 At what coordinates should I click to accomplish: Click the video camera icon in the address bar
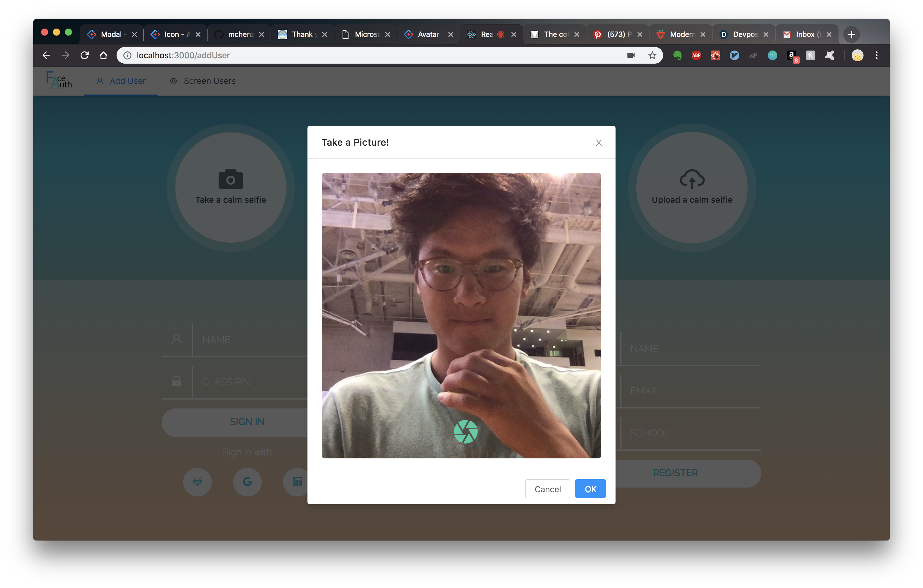pyautogui.click(x=630, y=55)
